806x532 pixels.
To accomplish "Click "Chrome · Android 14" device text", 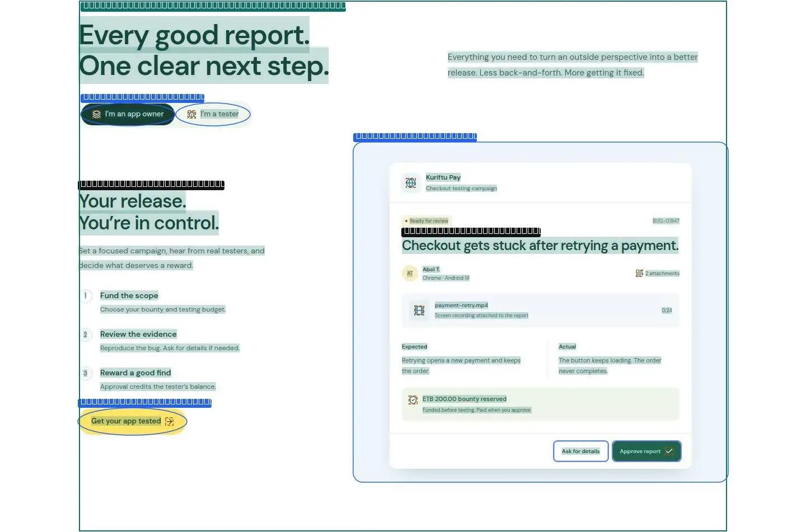I will pyautogui.click(x=446, y=278).
